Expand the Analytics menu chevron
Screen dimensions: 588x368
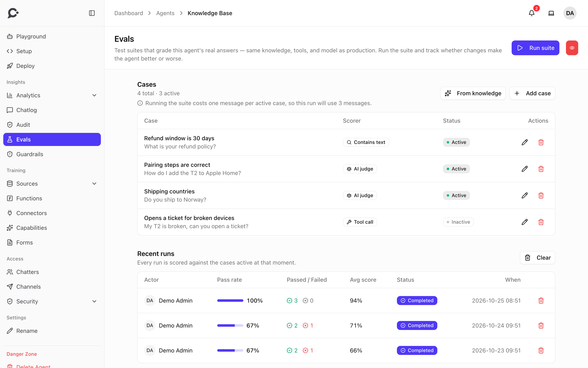94,95
